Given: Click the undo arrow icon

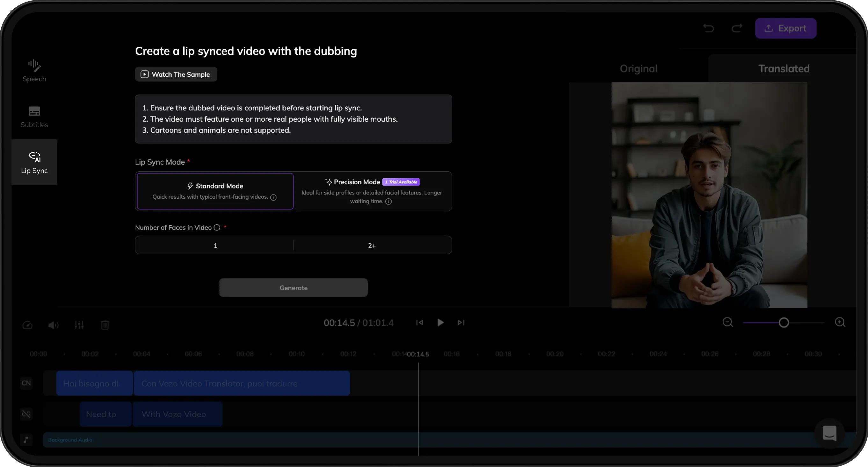Looking at the screenshot, I should click(708, 28).
